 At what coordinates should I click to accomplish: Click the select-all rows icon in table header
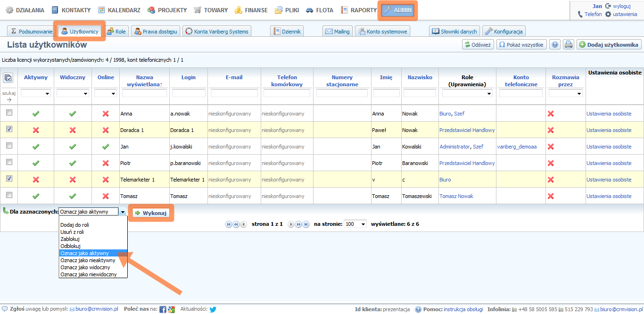[x=8, y=78]
